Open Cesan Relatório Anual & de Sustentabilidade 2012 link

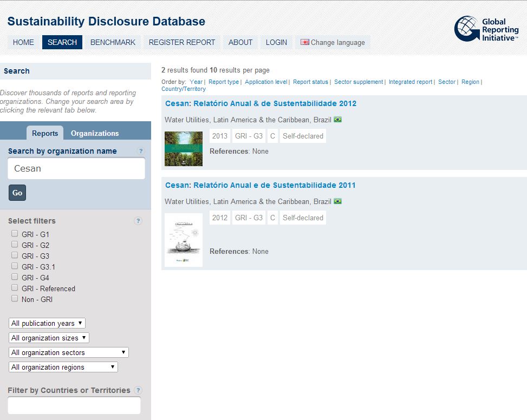tap(261, 103)
